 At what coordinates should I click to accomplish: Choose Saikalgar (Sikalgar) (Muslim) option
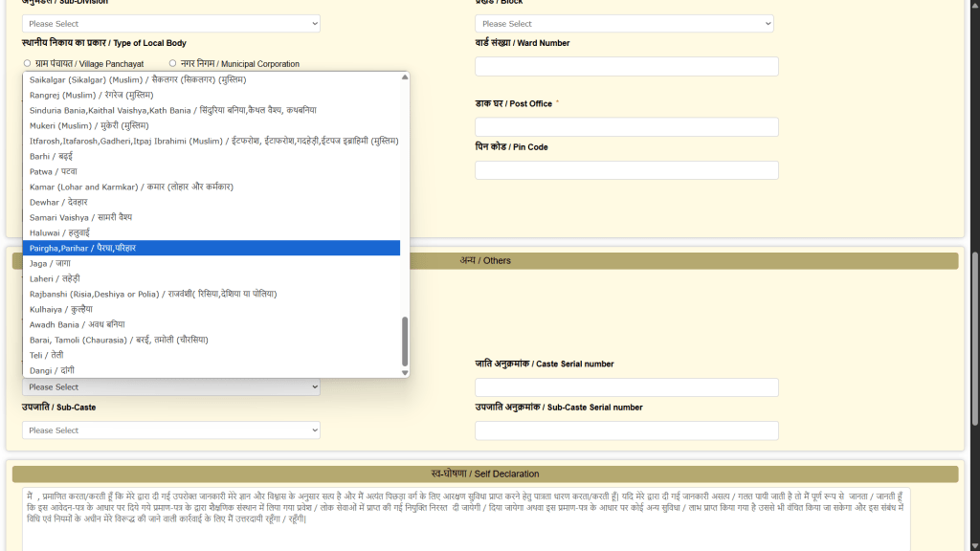coord(212,79)
